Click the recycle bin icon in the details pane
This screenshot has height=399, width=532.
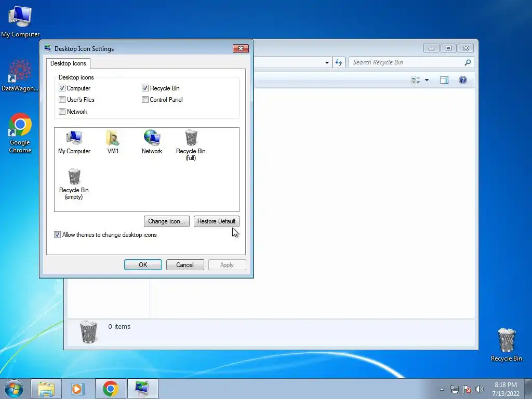[x=88, y=332]
